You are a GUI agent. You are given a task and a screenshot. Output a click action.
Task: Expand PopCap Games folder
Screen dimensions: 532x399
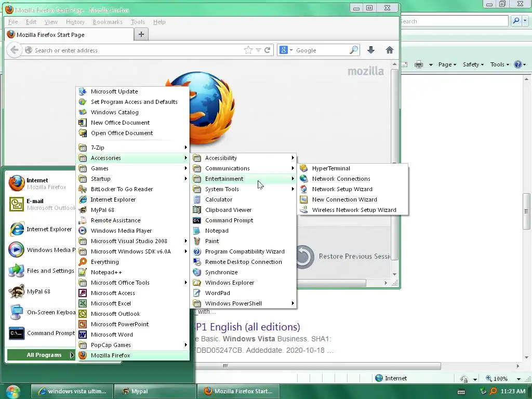click(132, 345)
